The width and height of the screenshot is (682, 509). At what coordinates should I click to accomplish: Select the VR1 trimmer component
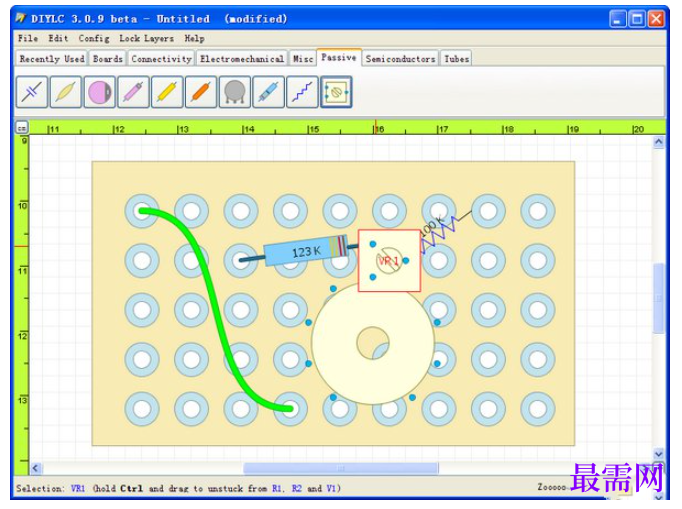point(389,261)
